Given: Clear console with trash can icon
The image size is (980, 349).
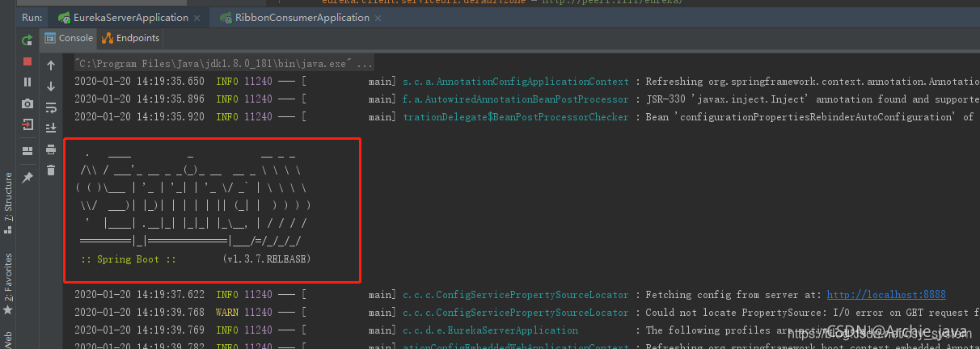Looking at the screenshot, I should pos(51,170).
